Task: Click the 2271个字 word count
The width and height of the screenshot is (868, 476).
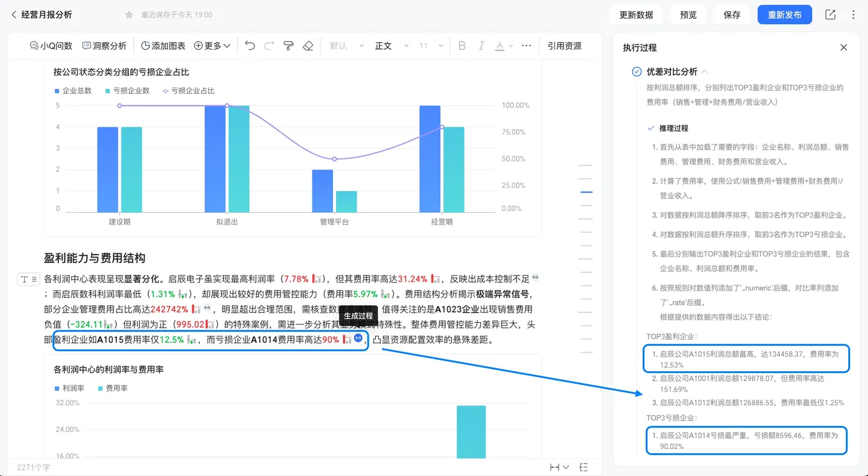Action: 34,467
